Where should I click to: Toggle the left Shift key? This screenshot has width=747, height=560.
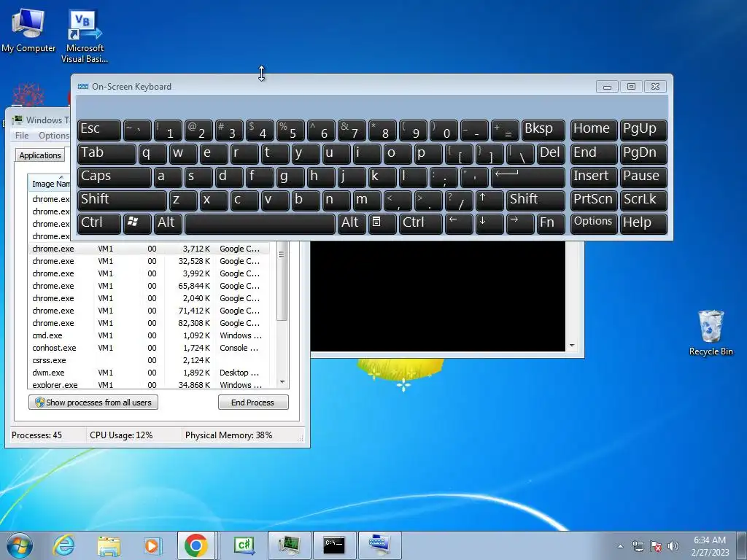pyautogui.click(x=122, y=200)
